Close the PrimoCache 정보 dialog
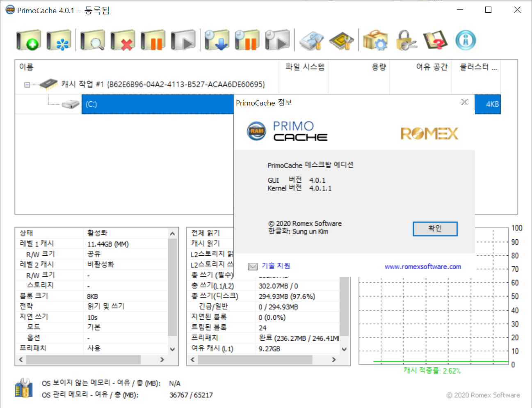Image resolution: width=532 pixels, height=408 pixels. pyautogui.click(x=464, y=102)
